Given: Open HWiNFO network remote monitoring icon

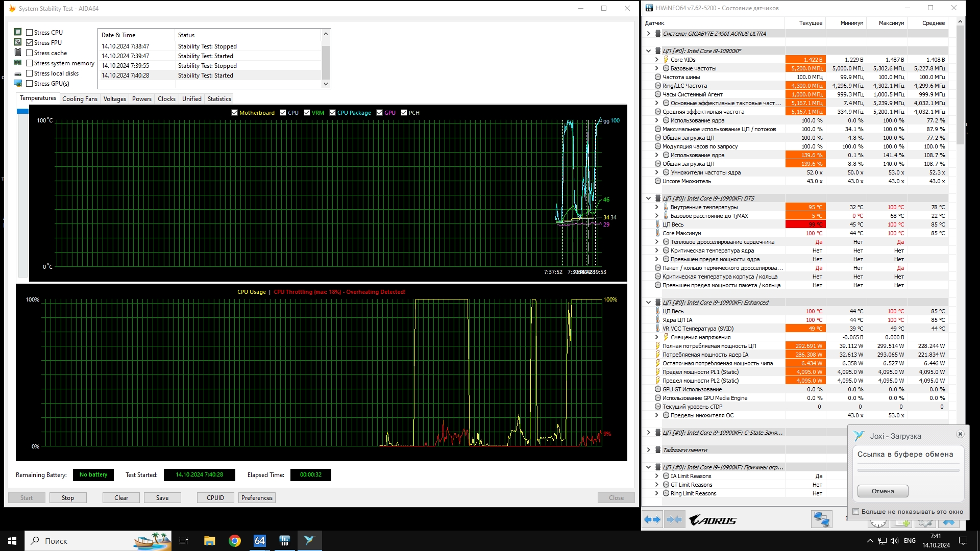Looking at the screenshot, I should (x=821, y=519).
